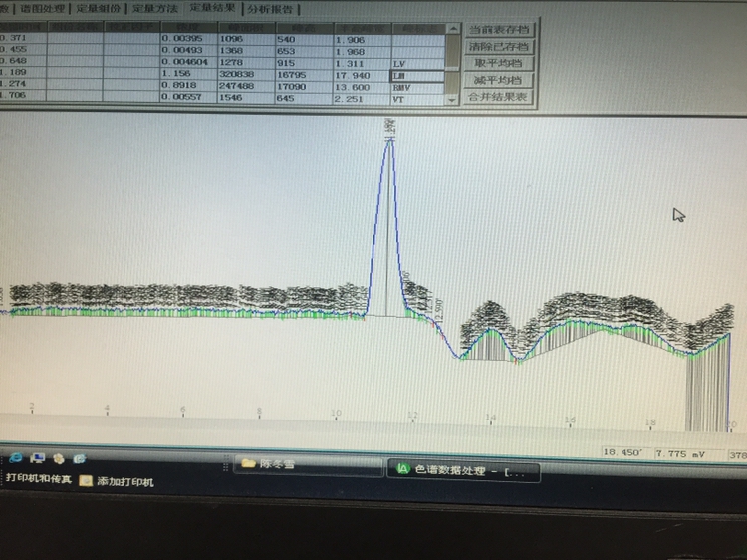This screenshot has width=747, height=560.
Task: Click the third quick launch icon
Action: coord(59,458)
